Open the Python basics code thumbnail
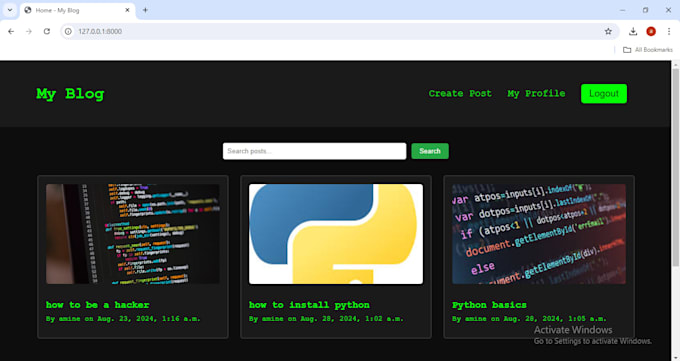 click(539, 234)
